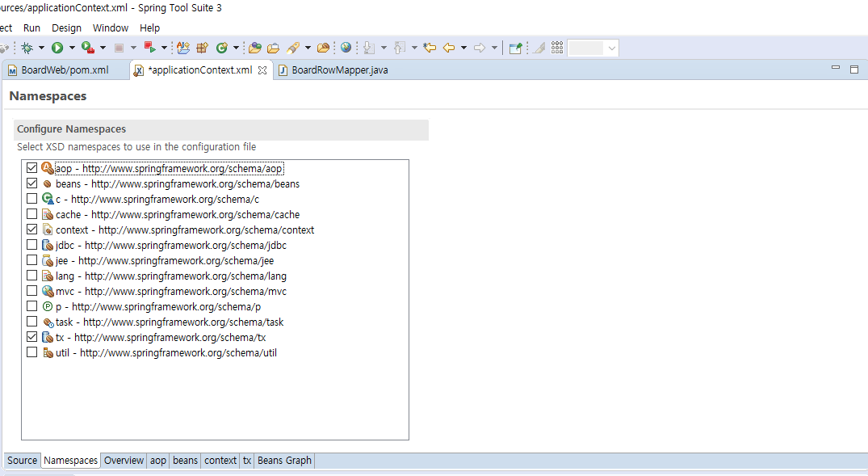The width and height of the screenshot is (868, 476).
Task: Click the Pin Editor icon
Action: [x=515, y=48]
